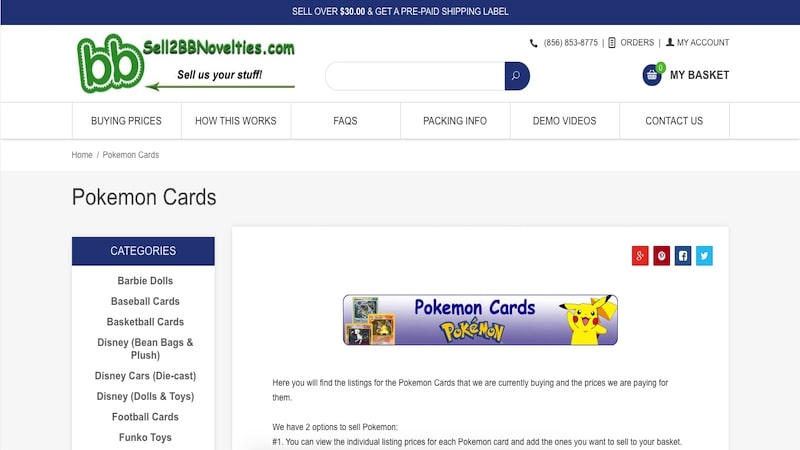The image size is (800, 450).
Task: Open the basket icon with zero badge
Action: [653, 74]
